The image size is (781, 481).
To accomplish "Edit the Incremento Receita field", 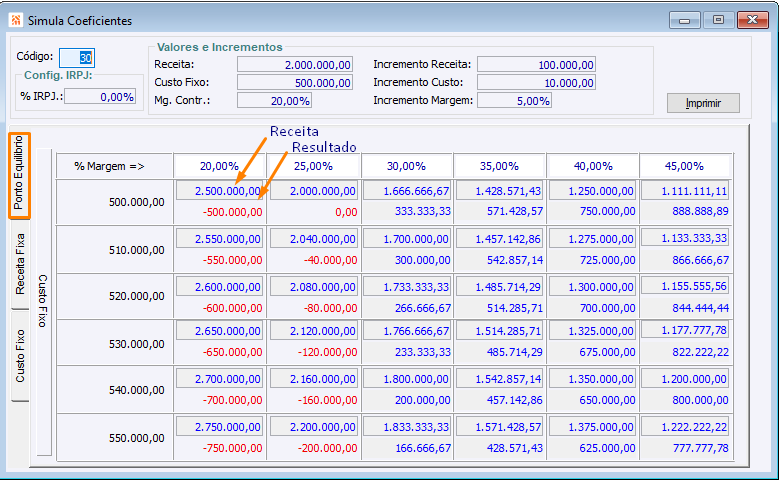I will tap(536, 65).
